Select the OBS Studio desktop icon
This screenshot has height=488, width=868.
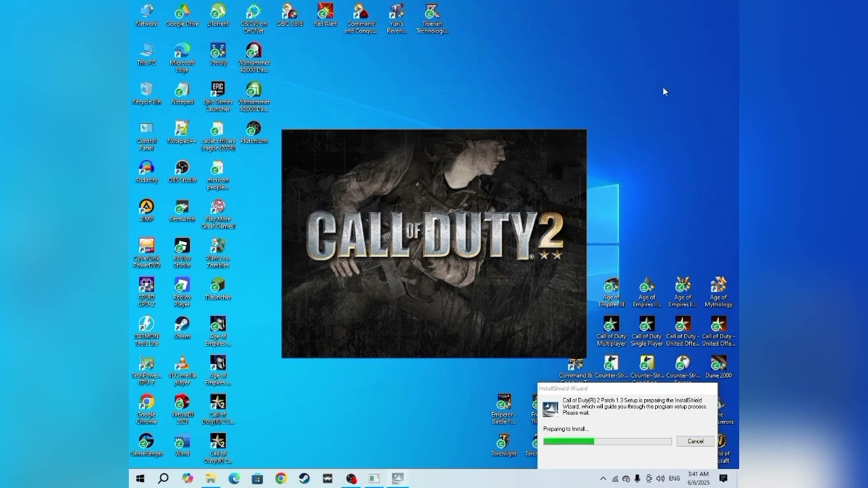click(182, 173)
